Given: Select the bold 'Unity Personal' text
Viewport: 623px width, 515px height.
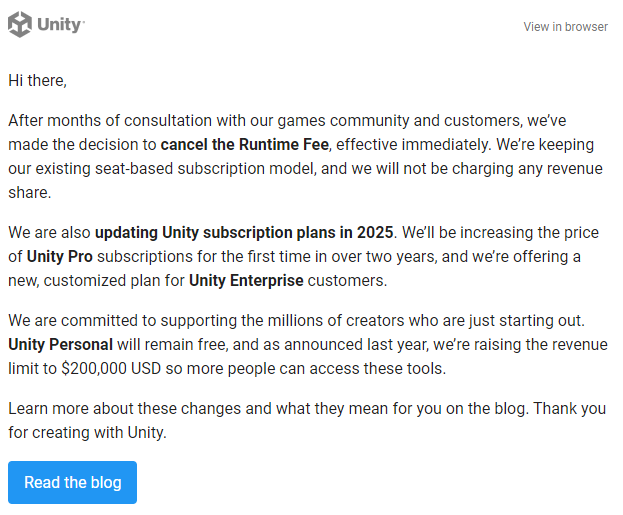Looking at the screenshot, I should [x=60, y=345].
